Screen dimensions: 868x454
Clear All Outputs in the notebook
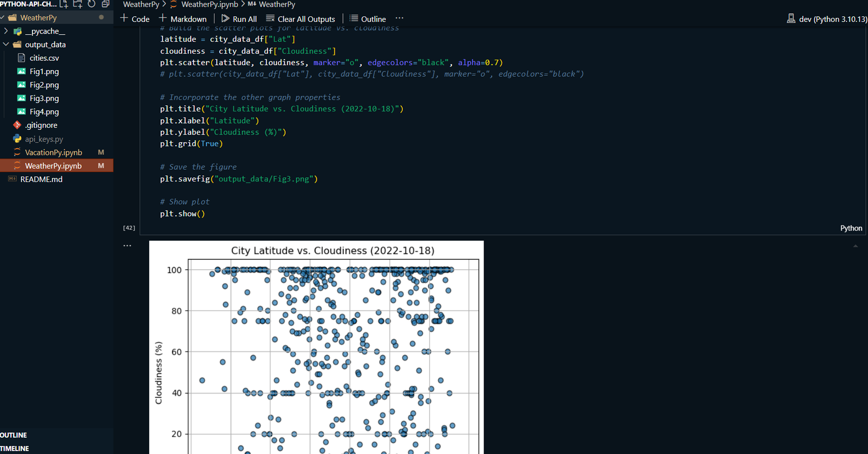pyautogui.click(x=301, y=19)
